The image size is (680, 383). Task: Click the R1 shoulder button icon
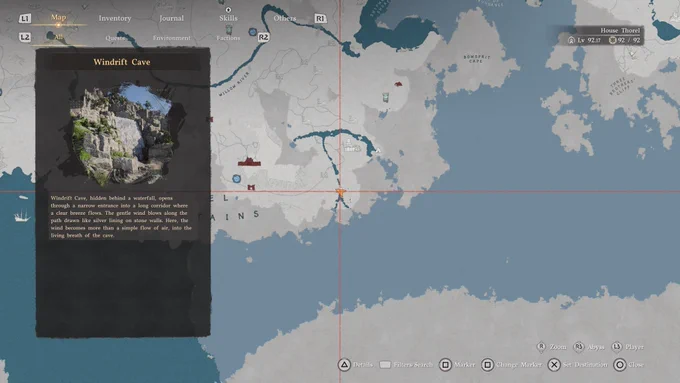tap(320, 19)
